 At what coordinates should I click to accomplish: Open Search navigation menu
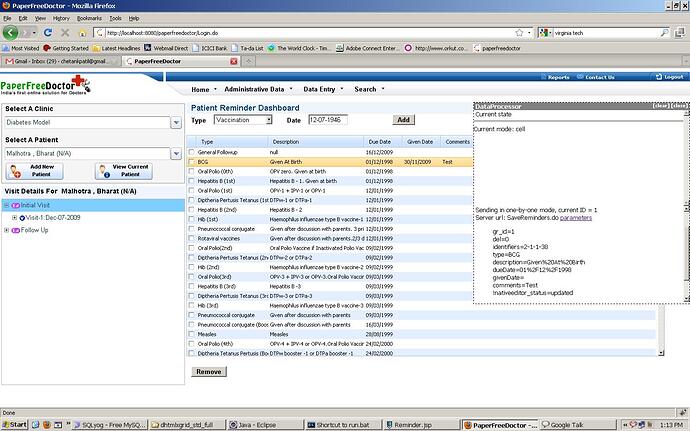tap(369, 89)
